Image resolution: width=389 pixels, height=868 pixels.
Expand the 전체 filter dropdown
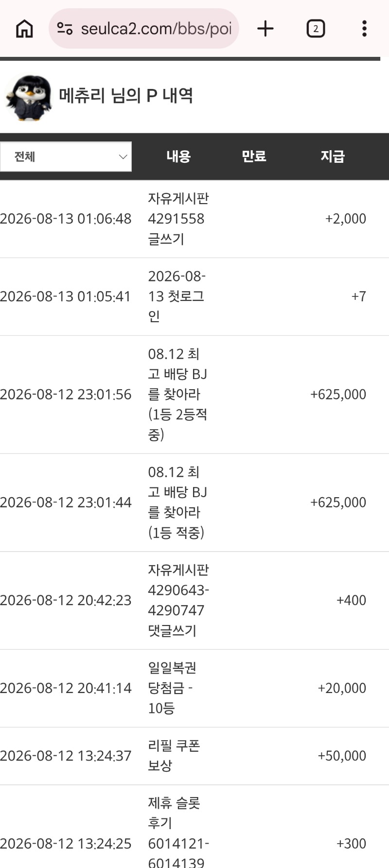[x=66, y=156]
